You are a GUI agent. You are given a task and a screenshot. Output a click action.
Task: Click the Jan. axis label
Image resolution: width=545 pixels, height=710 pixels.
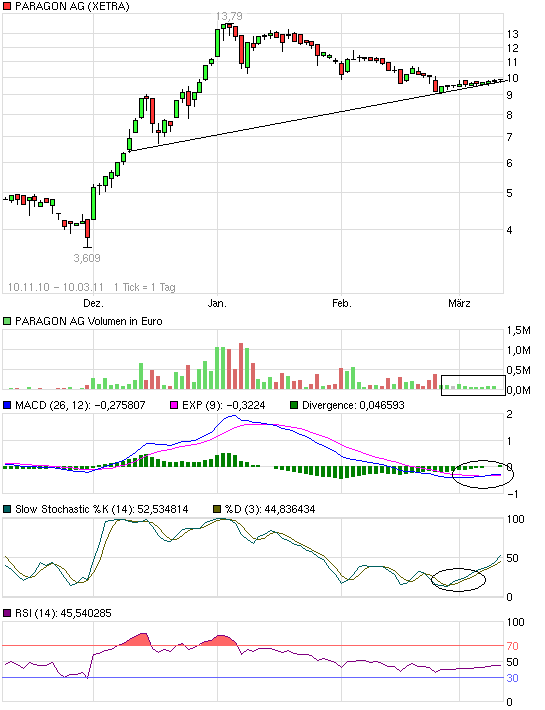[217, 303]
